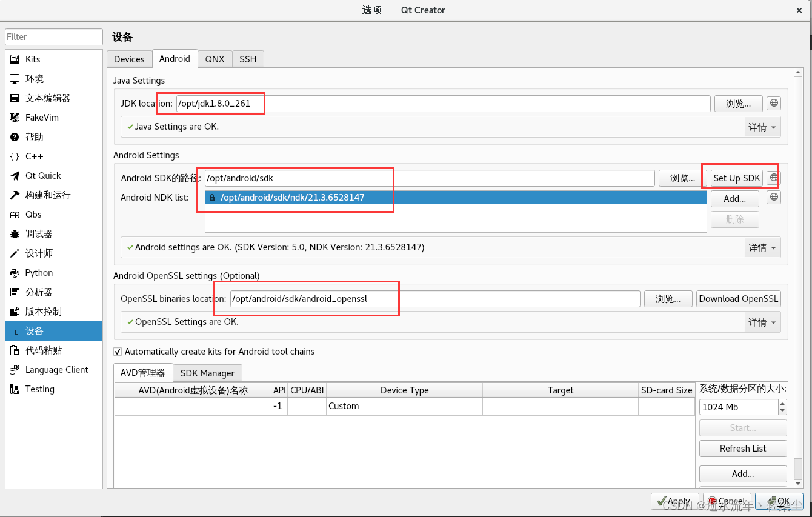Browse for JDK location with 浏览
This screenshot has height=517, width=812.
738,104
